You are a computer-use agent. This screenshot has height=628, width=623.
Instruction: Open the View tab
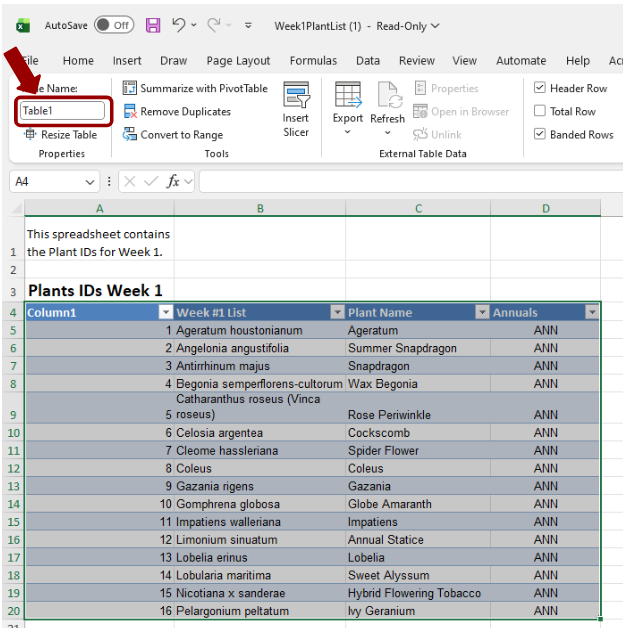click(x=464, y=60)
